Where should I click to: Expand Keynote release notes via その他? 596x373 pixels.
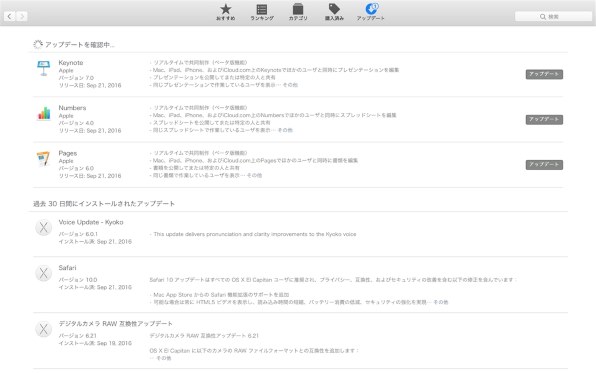point(290,85)
